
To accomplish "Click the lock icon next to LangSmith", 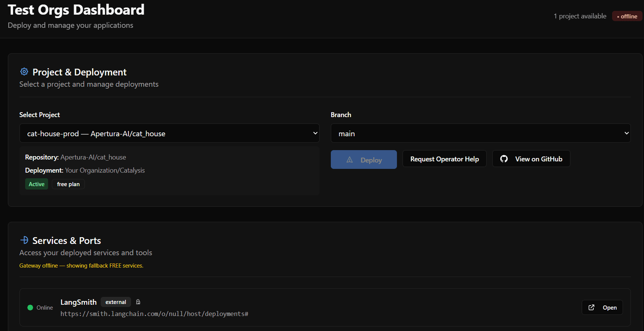I will 138,302.
